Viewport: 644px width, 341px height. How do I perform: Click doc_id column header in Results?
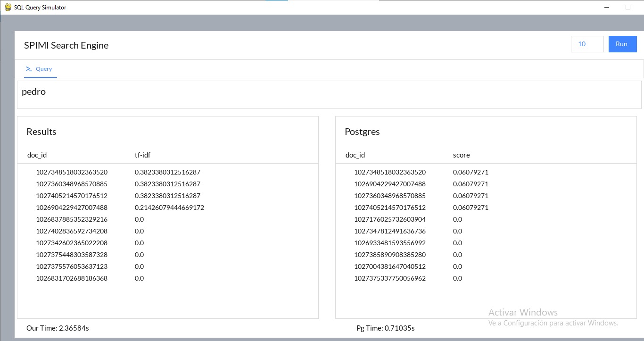[x=37, y=155]
